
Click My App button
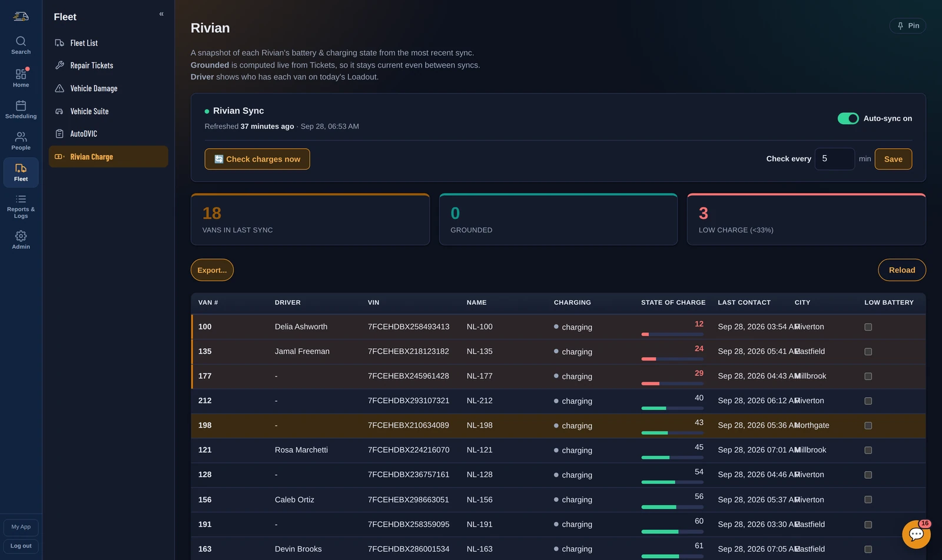pos(21,527)
